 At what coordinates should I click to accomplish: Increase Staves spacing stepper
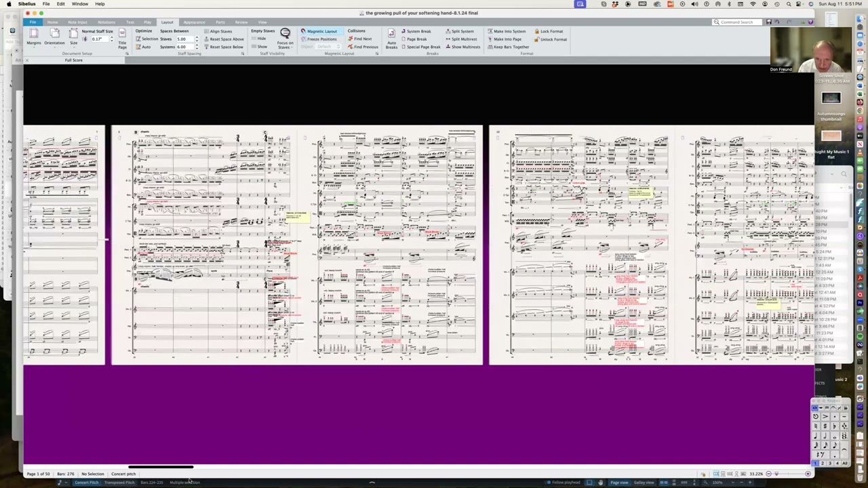pyautogui.click(x=197, y=38)
